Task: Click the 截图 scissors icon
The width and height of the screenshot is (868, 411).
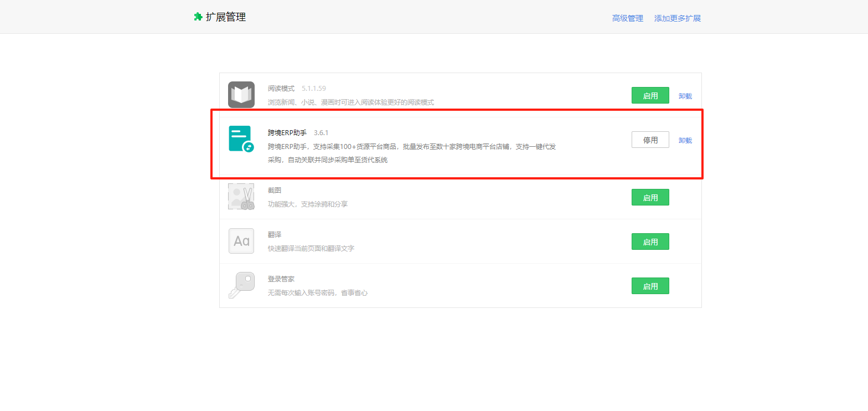Action: tap(241, 197)
